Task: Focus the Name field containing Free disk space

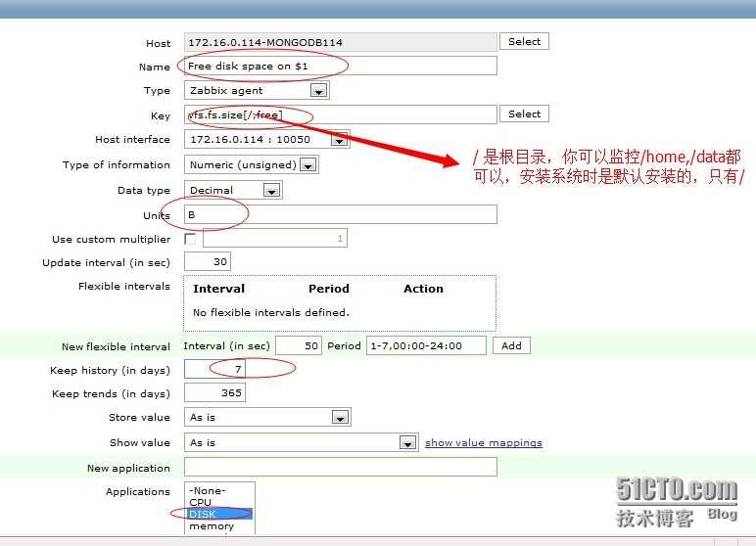Action: (x=341, y=66)
